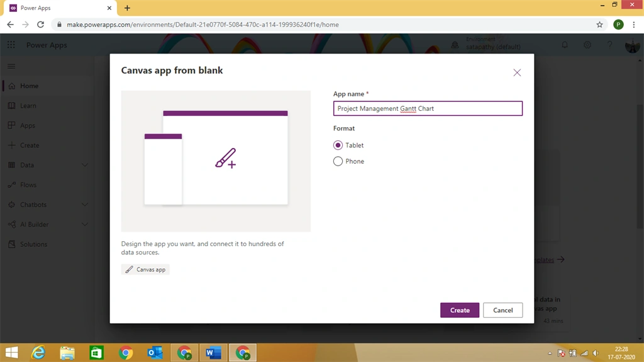
Task: Expand the AI Builder section chevron
Action: pyautogui.click(x=85, y=224)
